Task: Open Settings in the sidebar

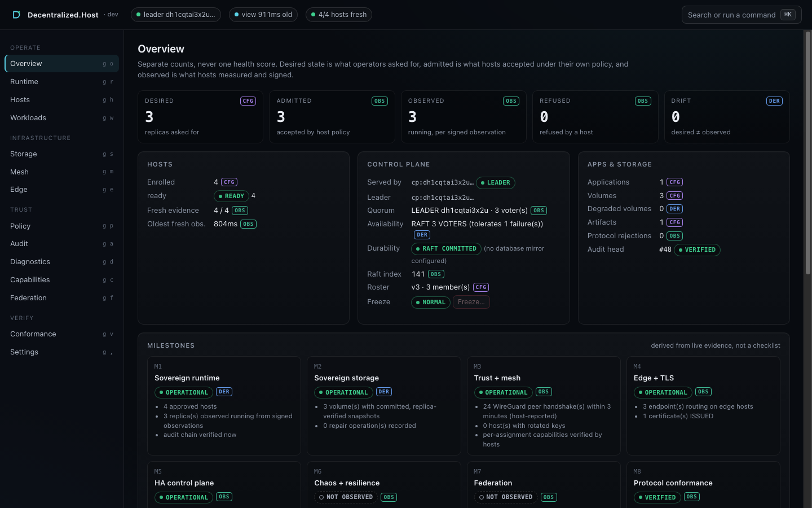Action: [62, 352]
